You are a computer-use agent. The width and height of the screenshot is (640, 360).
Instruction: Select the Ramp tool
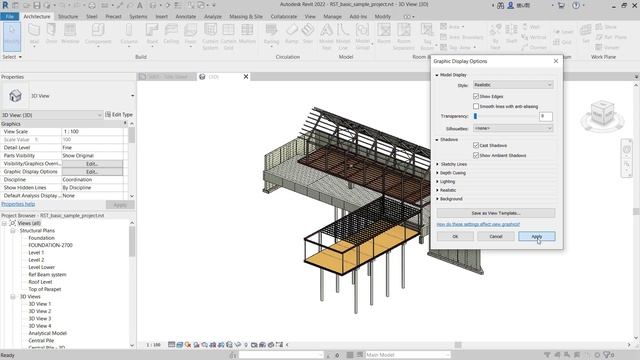point(291,33)
